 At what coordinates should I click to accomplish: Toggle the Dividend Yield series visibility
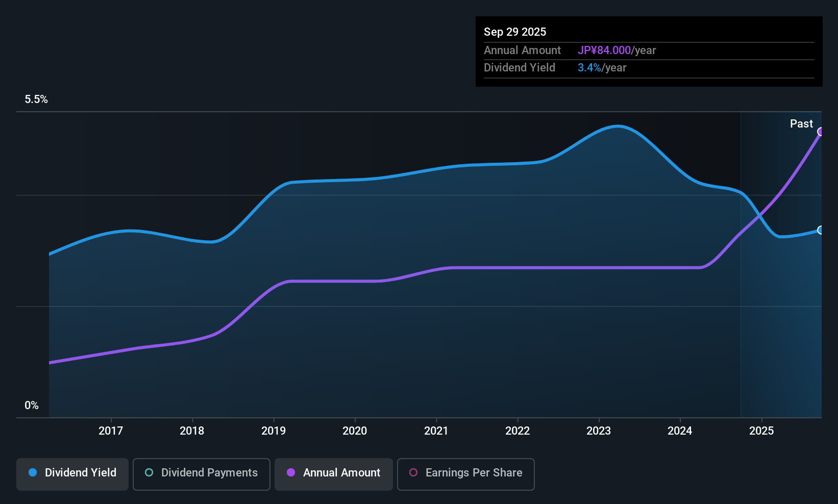coord(72,473)
